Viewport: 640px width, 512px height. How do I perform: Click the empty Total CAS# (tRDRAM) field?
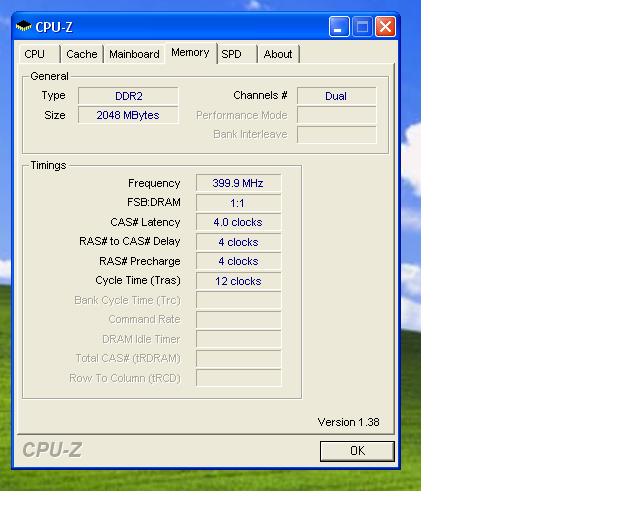click(238, 358)
